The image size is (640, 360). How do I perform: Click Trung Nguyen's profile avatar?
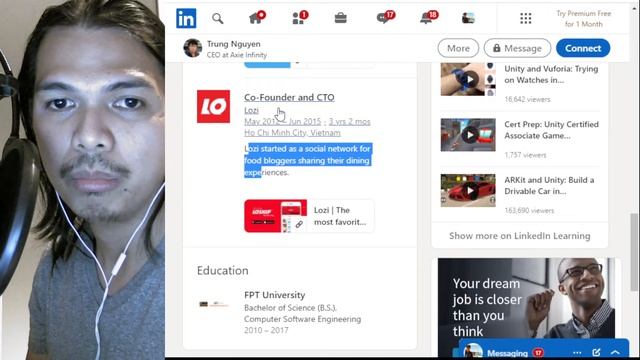point(193,48)
